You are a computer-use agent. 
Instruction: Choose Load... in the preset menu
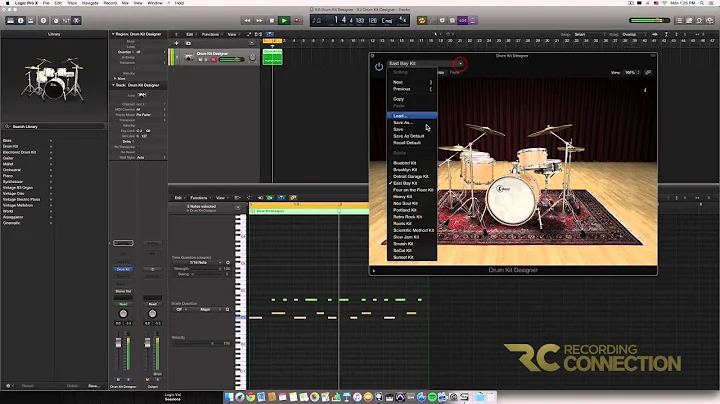coord(412,116)
